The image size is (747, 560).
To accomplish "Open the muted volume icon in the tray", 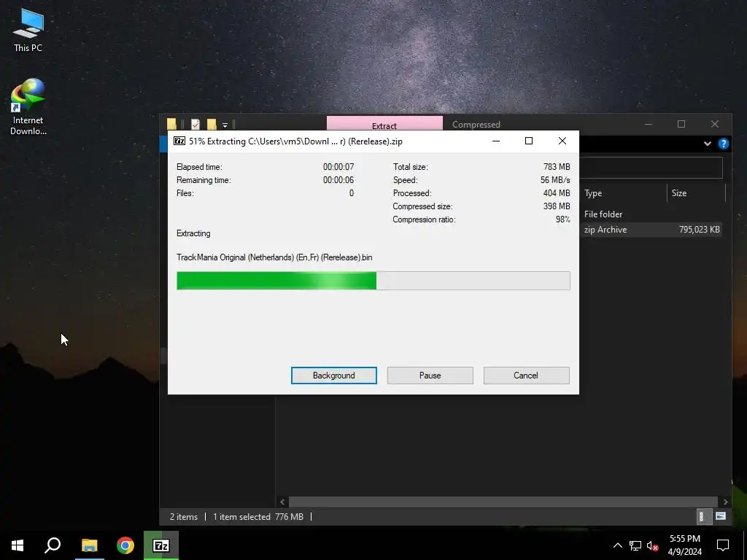I will pyautogui.click(x=652, y=545).
